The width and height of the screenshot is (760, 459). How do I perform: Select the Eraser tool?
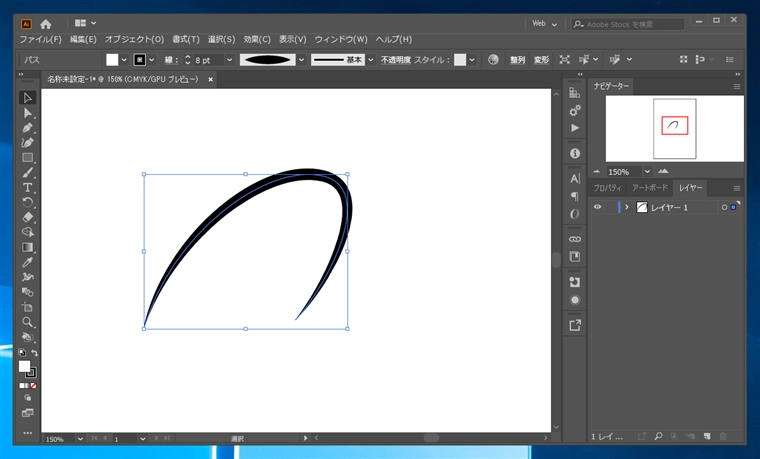pos(27,217)
